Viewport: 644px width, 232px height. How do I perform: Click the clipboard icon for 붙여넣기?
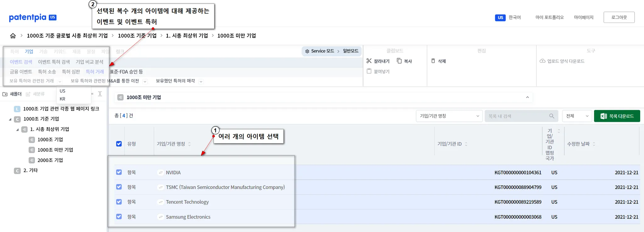pyautogui.click(x=369, y=71)
